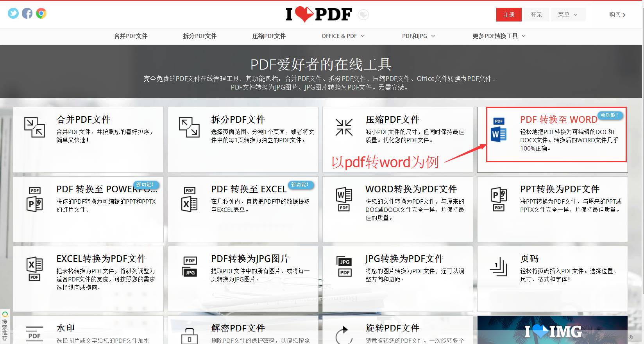This screenshot has width=644, height=344.
Task: Open the WORD转换为PDF文件 card title
Action: click(411, 189)
